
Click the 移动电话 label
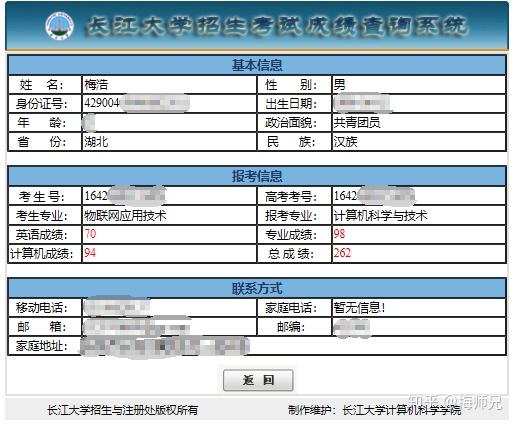click(x=42, y=307)
